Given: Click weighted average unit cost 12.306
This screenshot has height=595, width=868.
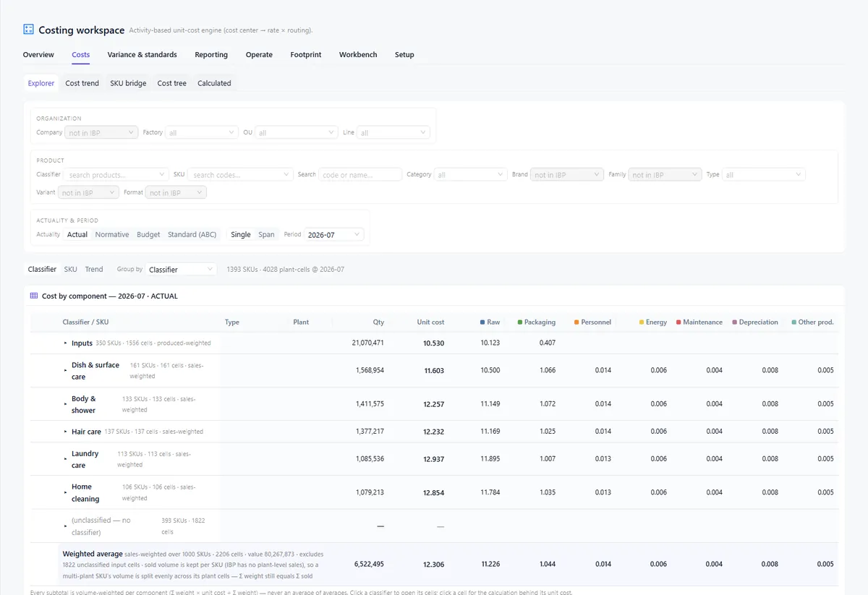Looking at the screenshot, I should pos(434,565).
